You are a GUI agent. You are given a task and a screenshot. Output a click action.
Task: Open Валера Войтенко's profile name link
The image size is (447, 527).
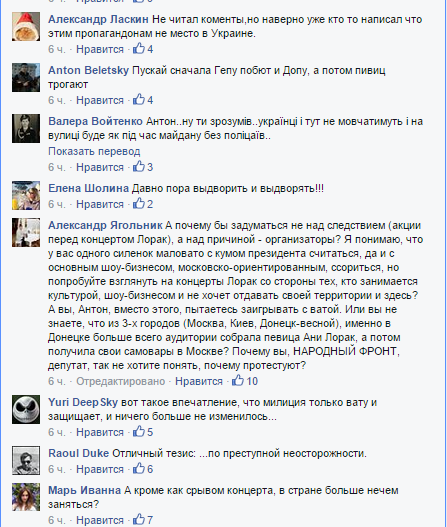95,121
